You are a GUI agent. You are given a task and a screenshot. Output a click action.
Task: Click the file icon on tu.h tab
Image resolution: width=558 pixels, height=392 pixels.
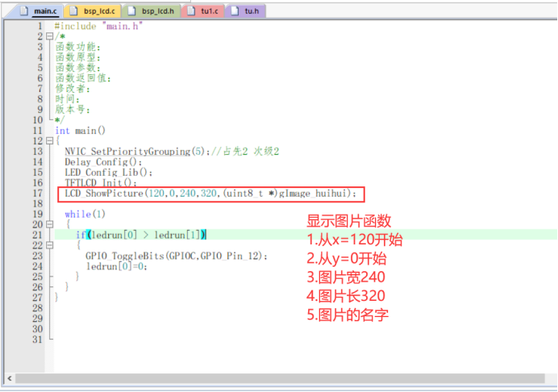(x=235, y=11)
